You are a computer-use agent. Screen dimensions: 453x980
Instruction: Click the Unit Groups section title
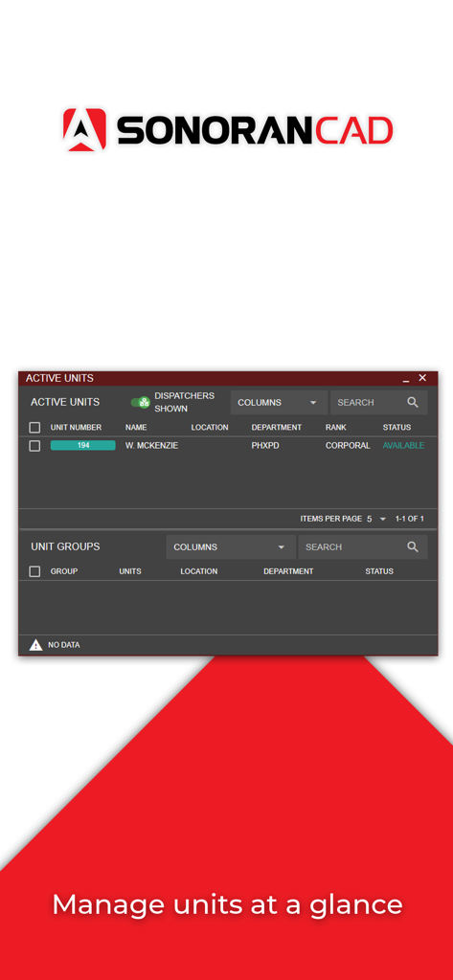pos(65,546)
